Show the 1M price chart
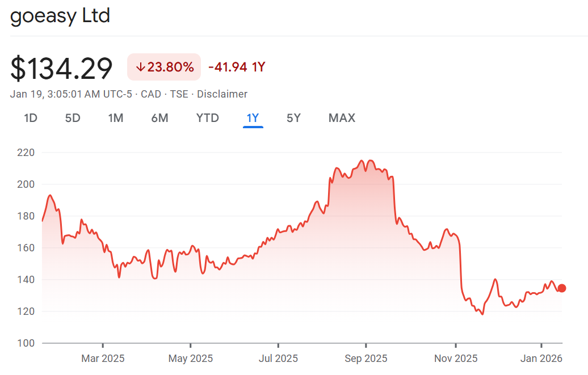 [x=116, y=118]
